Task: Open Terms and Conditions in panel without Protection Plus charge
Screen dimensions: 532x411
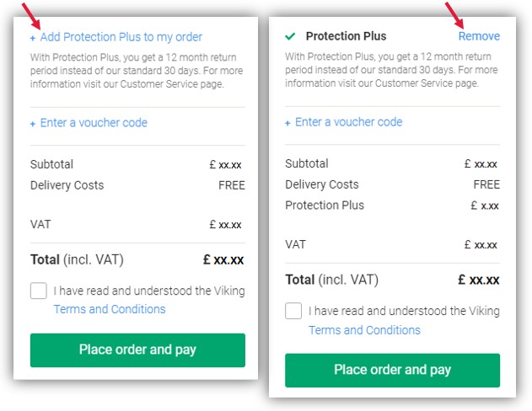Action: pos(110,309)
